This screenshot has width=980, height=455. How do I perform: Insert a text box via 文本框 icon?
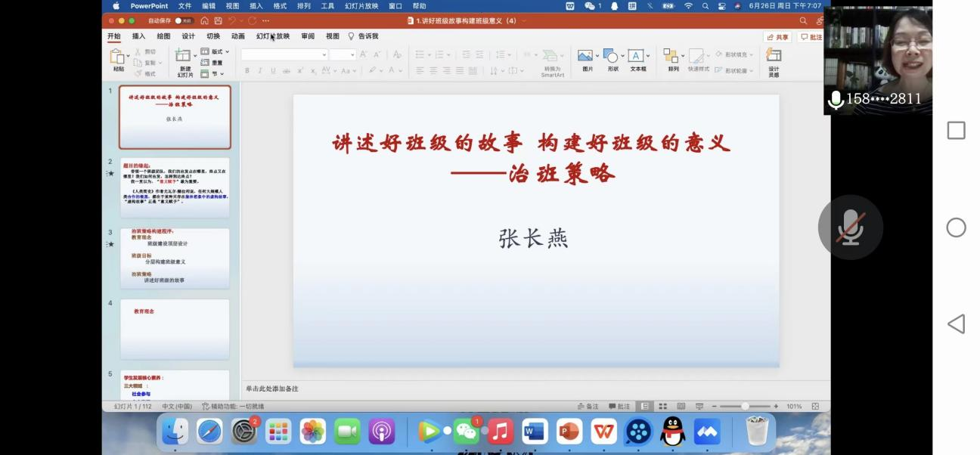pyautogui.click(x=637, y=57)
